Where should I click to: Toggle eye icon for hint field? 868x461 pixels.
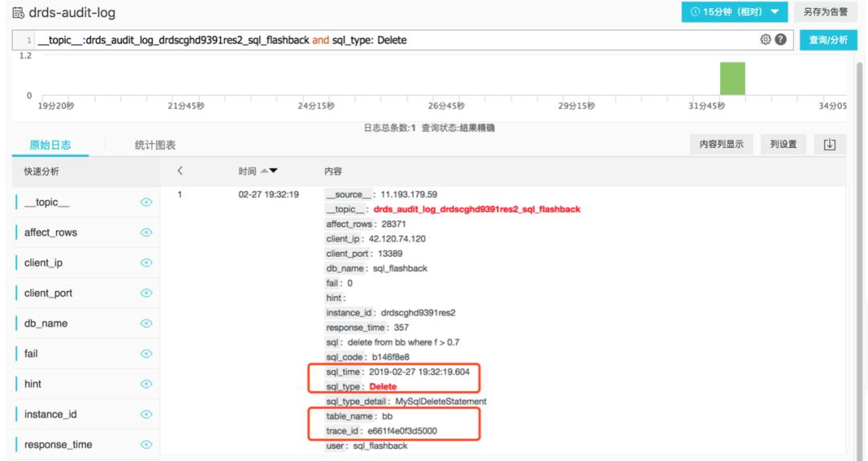(x=146, y=384)
